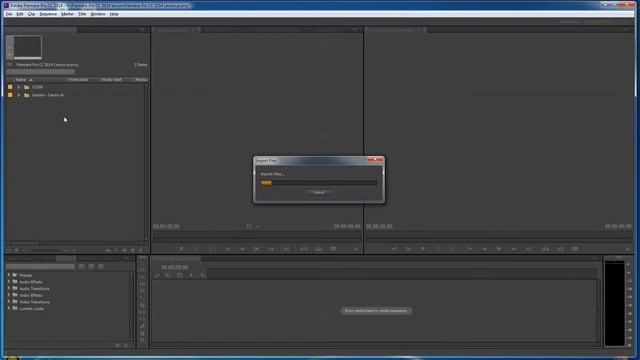This screenshot has height=360, width=640.
Task: Switch Project panel to Icon View
Action: click(17, 250)
